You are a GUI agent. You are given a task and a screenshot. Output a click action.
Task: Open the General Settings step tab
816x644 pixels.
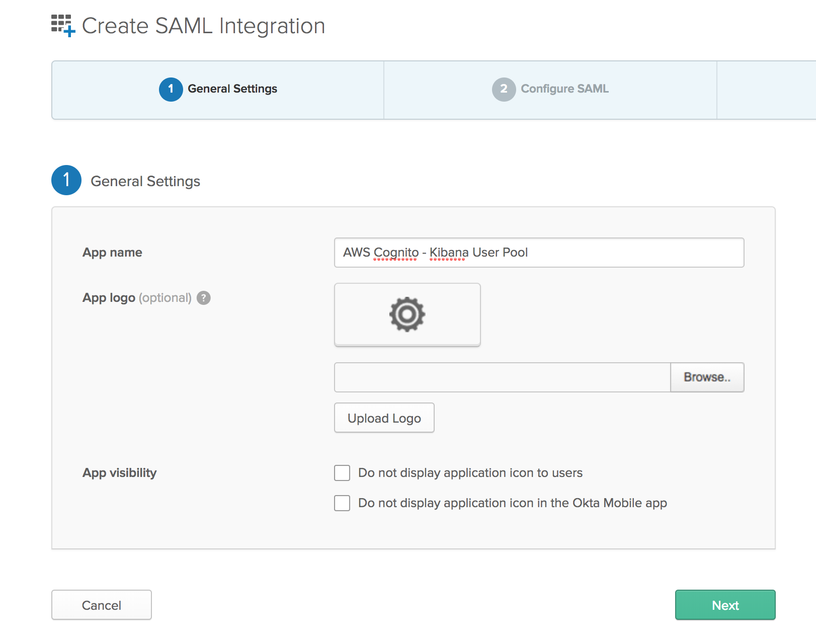coord(218,90)
